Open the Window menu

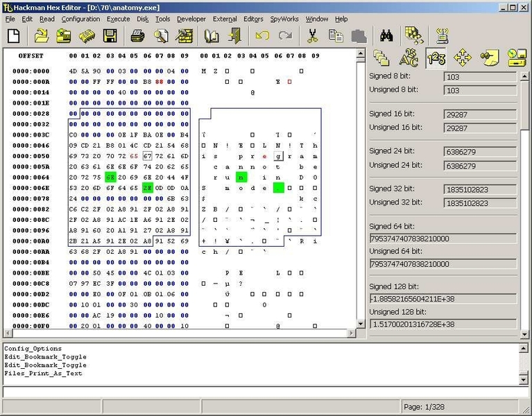(x=317, y=19)
